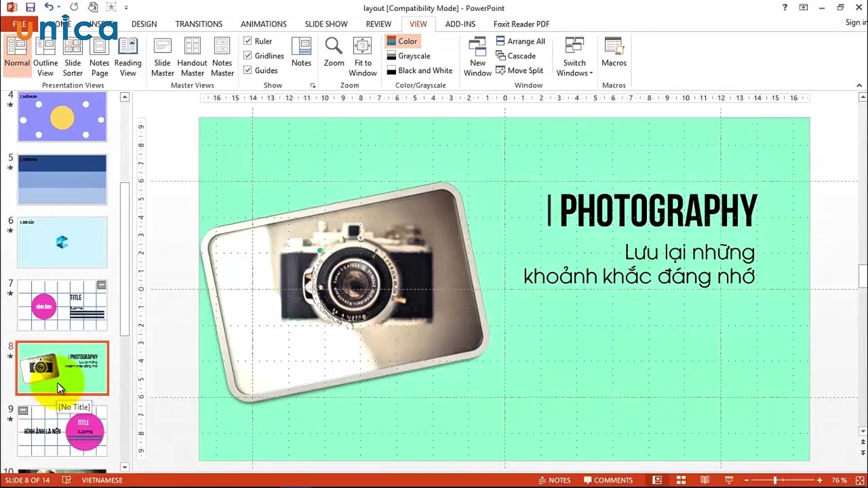Click NOTES in the status bar
The width and height of the screenshot is (868, 488).
coord(553,480)
